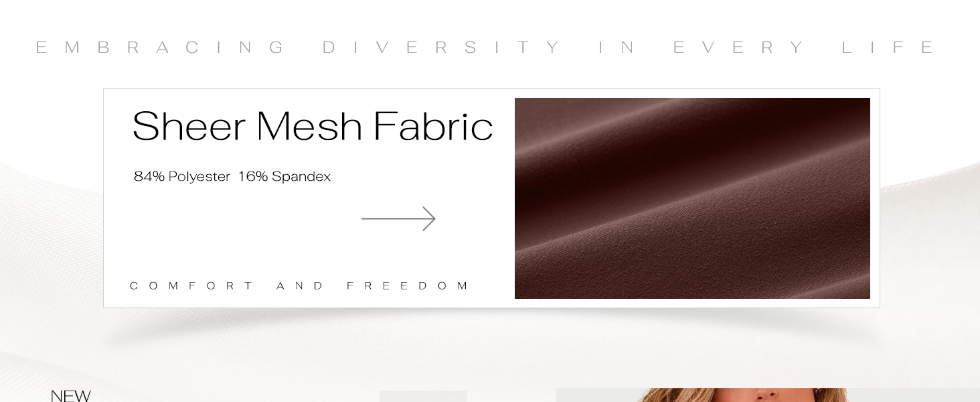Open the NEW label at the bottom left
The width and height of the screenshot is (980, 402).
pos(70,395)
